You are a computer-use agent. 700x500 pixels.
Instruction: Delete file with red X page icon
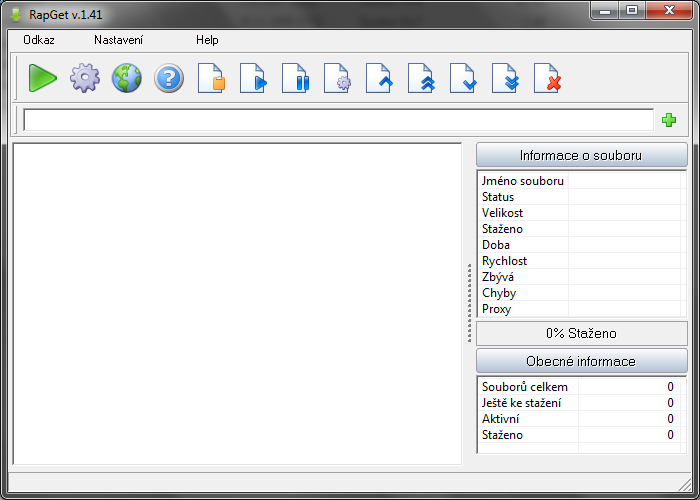click(x=547, y=78)
